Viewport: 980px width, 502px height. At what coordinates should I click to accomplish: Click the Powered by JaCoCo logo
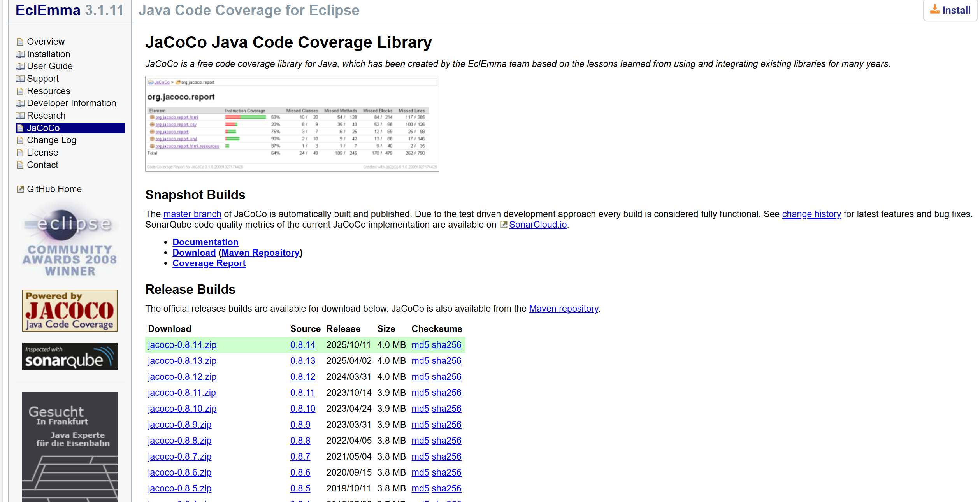[x=70, y=311]
